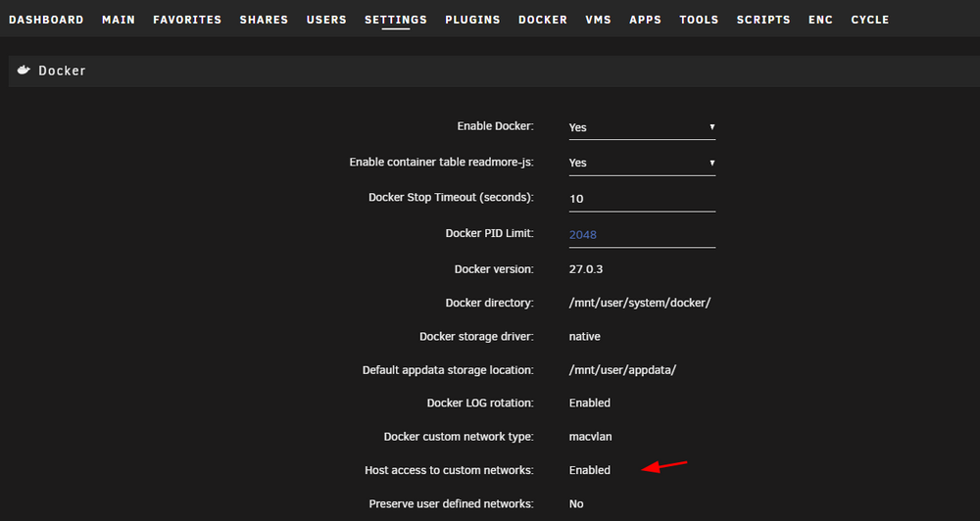
Task: Open the Plugins tab
Action: [x=472, y=20]
